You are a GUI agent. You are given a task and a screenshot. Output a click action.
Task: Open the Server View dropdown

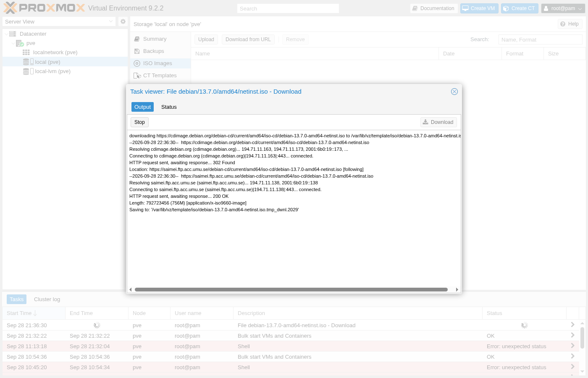111,21
